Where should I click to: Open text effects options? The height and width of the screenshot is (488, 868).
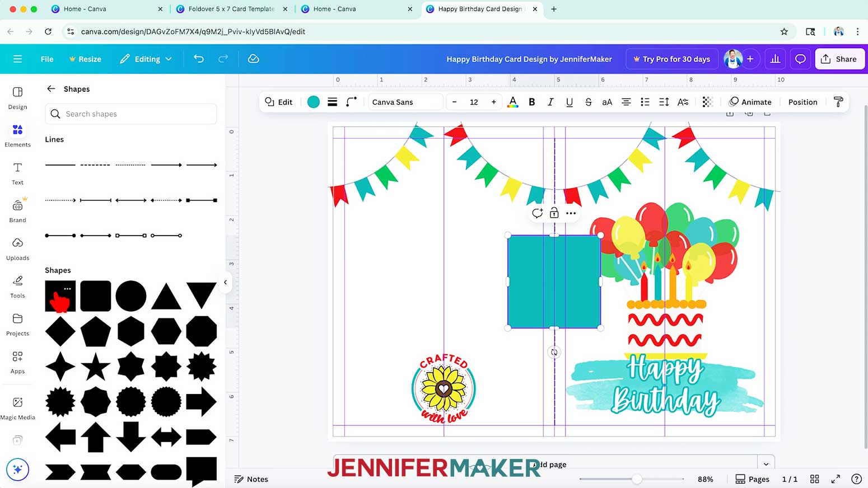[x=683, y=102]
